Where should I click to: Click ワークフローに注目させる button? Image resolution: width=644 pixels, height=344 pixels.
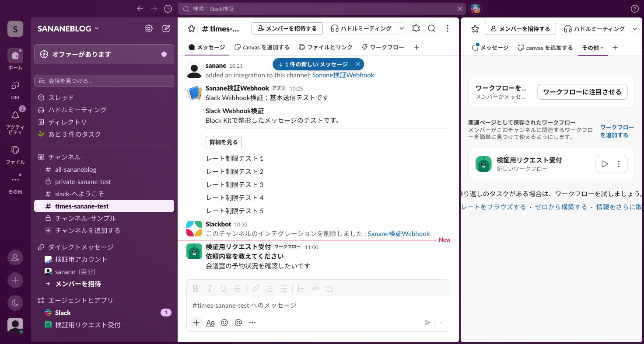tap(582, 92)
